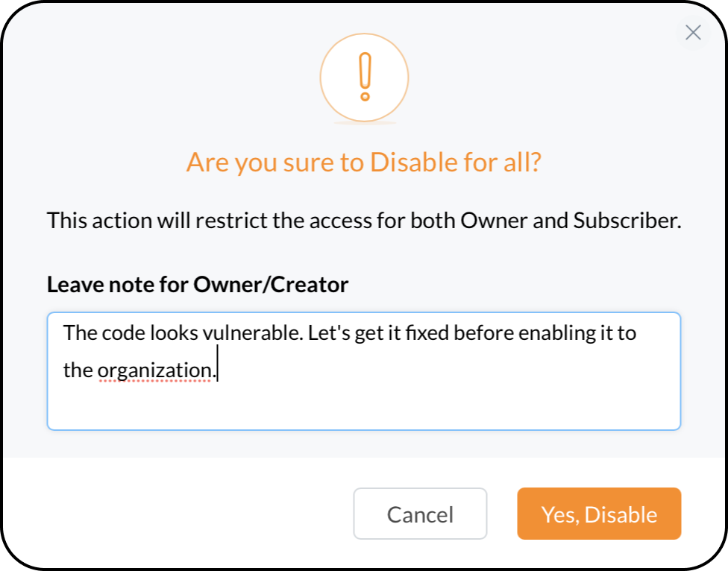728x571 pixels.
Task: Place cursor on the word 'vulnerable' in note
Action: click(x=251, y=333)
